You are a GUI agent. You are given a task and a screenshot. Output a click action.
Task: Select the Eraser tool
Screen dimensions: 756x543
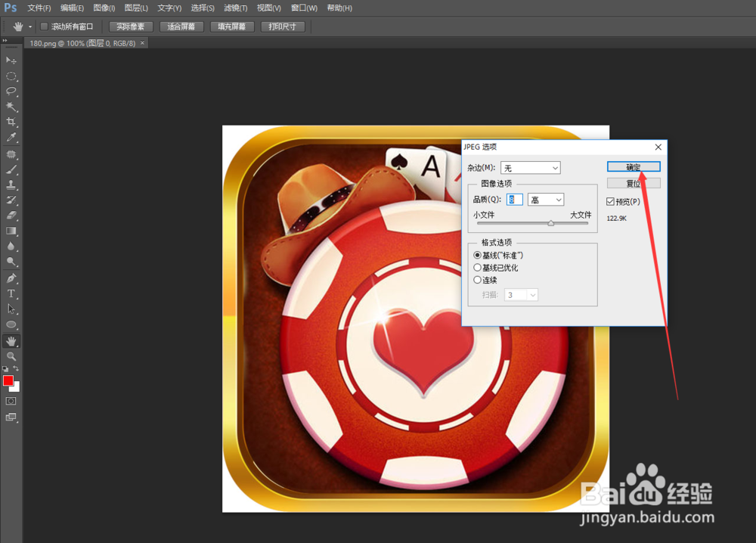(11, 216)
